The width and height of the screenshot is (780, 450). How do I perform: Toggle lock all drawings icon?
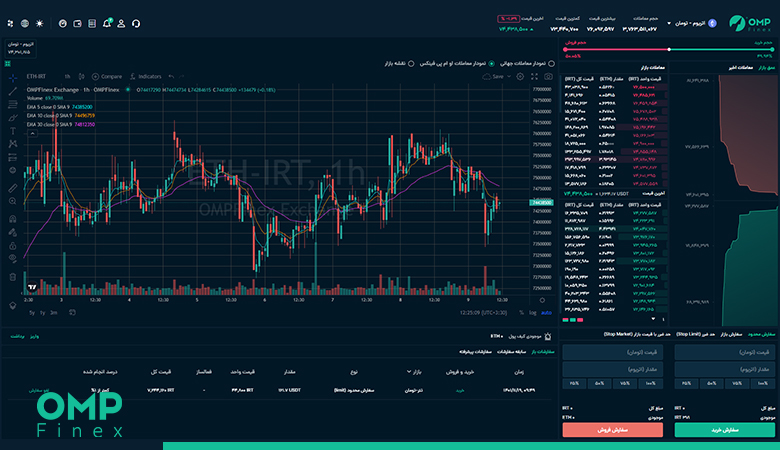pos(13,246)
